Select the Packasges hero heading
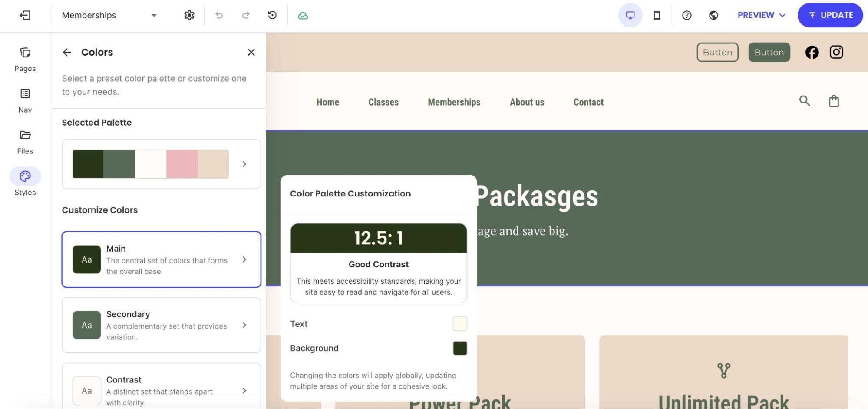 [x=537, y=196]
